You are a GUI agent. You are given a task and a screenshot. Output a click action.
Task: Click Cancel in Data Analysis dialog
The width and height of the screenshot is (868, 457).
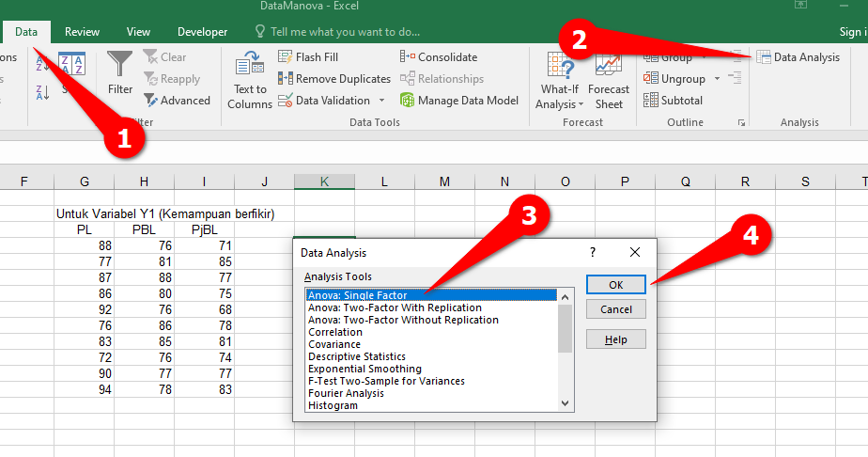[x=615, y=309]
